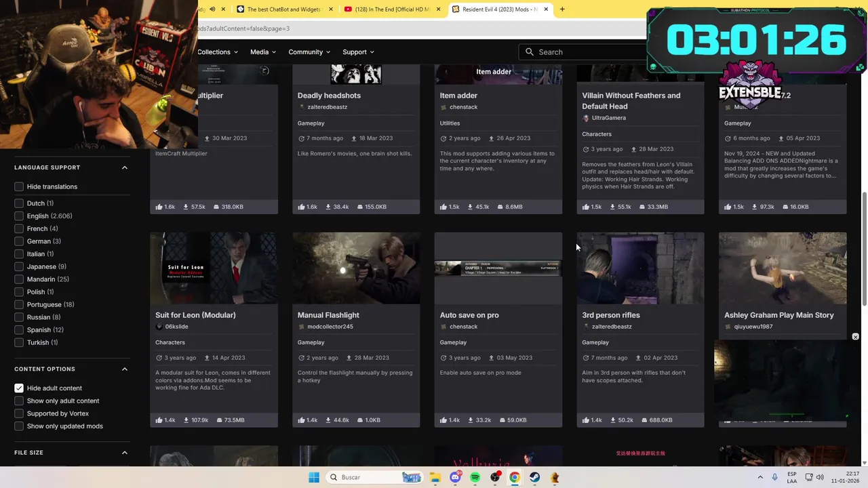Click the 3rd person rifles thumbnail image
The image size is (868, 488).
tap(641, 268)
